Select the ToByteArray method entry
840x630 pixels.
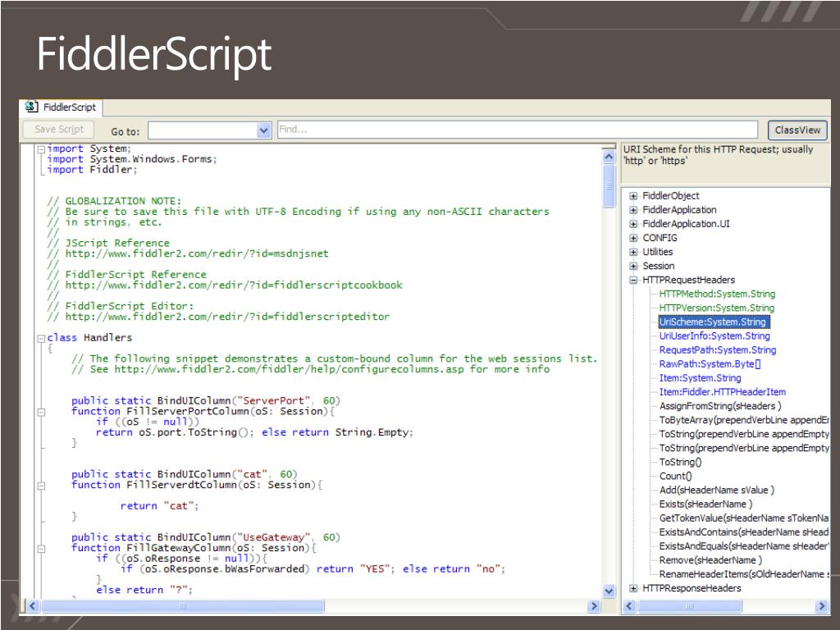[x=744, y=420]
